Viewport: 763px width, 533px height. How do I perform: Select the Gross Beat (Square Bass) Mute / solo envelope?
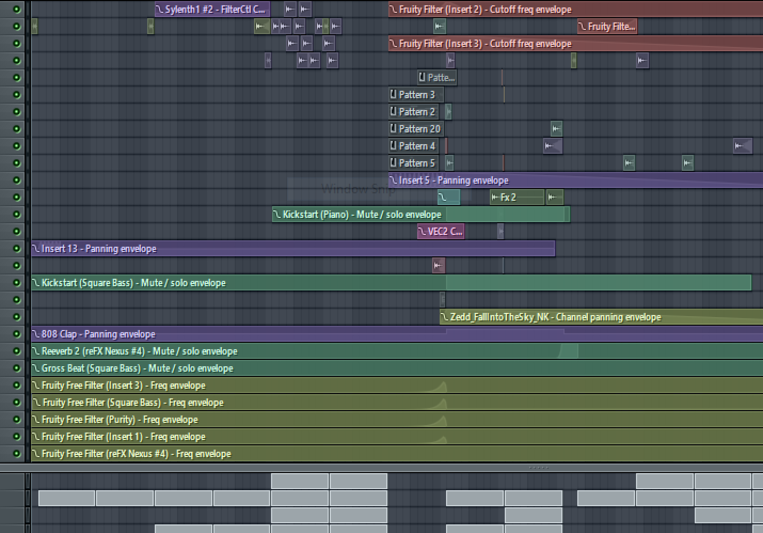397,368
